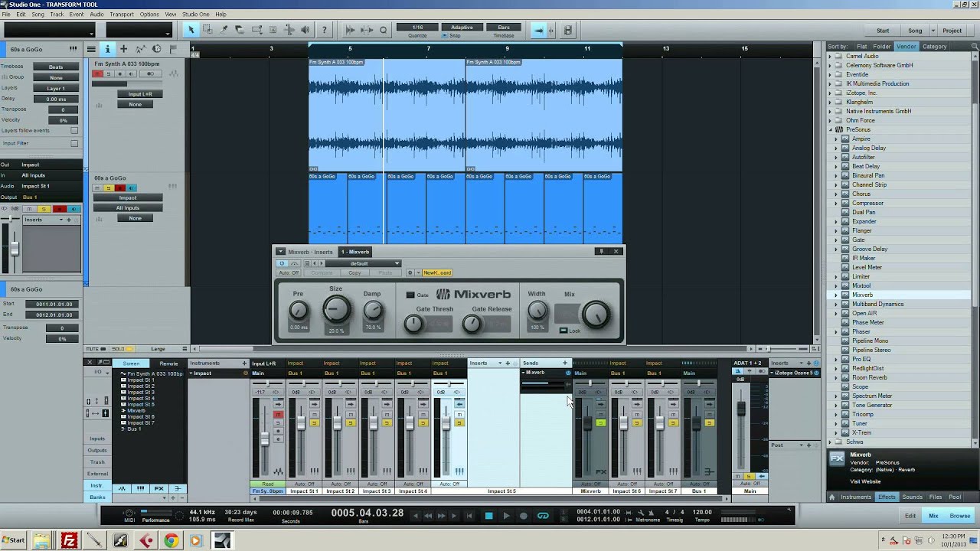
Task: Toggle the Mixverb Mix Lock
Action: [x=563, y=331]
